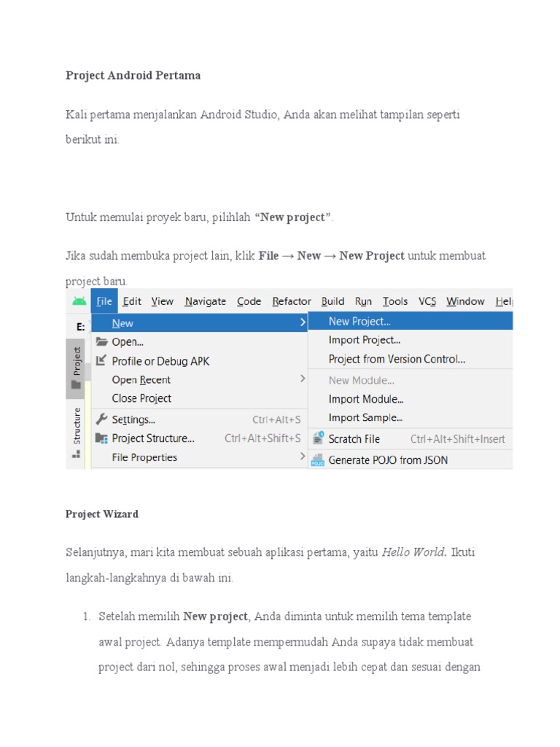This screenshot has width=560, height=747.
Task: Choose Generate POJO from JSON
Action: click(x=411, y=460)
